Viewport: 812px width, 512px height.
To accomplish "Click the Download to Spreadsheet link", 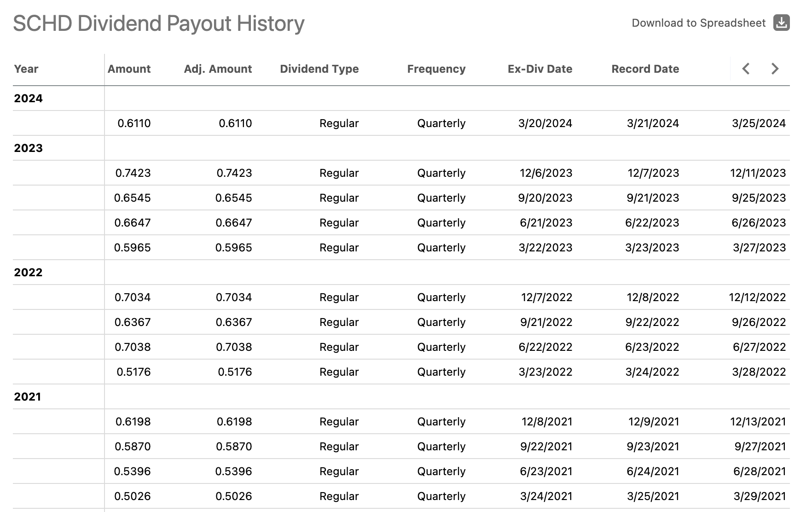I will tap(698, 23).
